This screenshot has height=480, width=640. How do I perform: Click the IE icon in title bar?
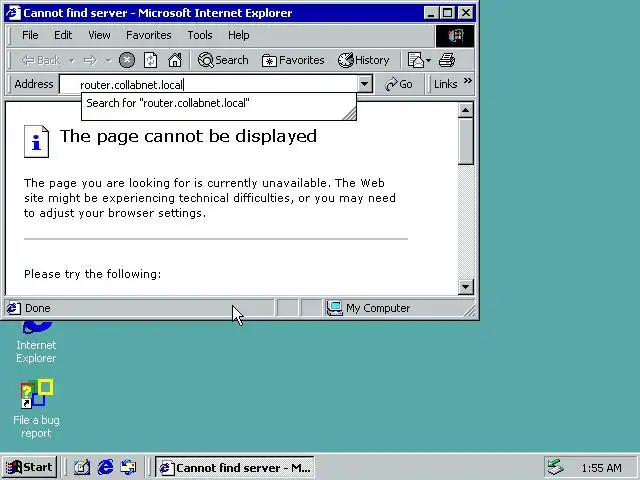[x=13, y=13]
